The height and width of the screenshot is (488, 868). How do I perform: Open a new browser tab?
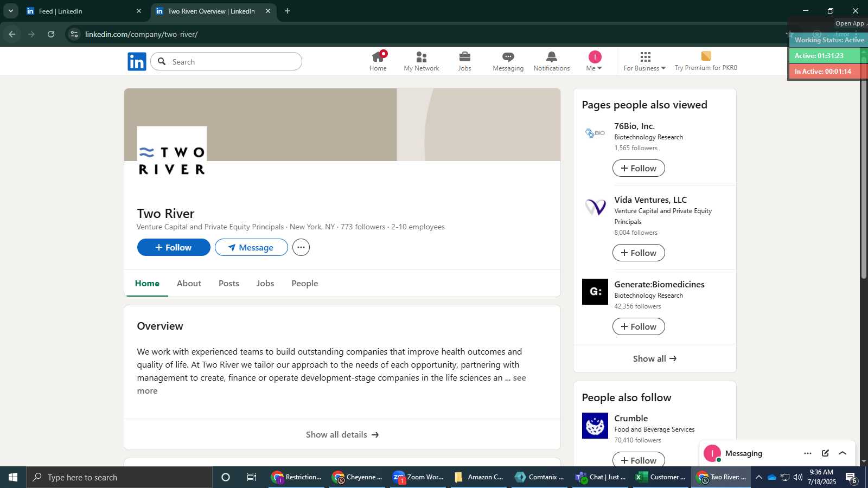click(x=288, y=11)
